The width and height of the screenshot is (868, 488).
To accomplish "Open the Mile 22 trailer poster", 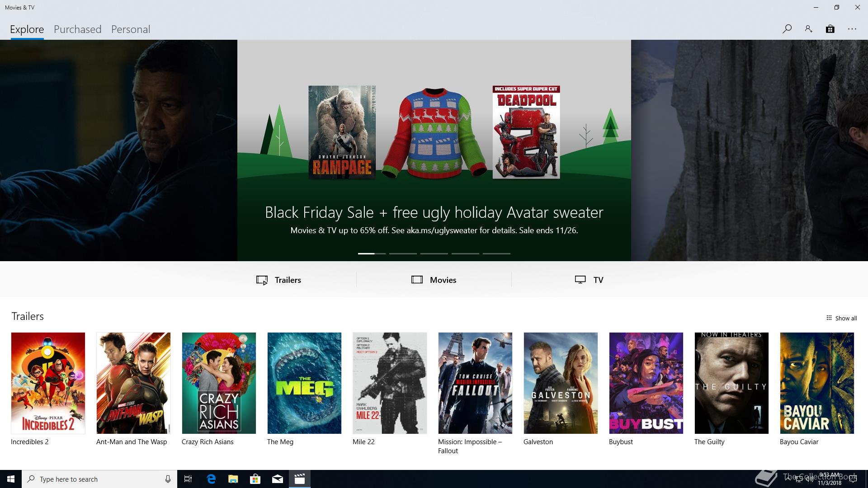I will click(390, 383).
